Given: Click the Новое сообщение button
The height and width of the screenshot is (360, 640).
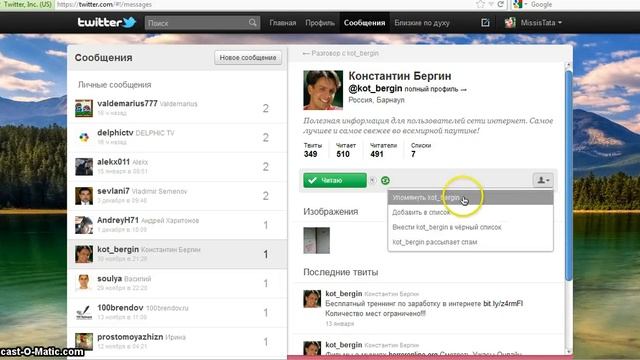Looking at the screenshot, I should [x=248, y=58].
